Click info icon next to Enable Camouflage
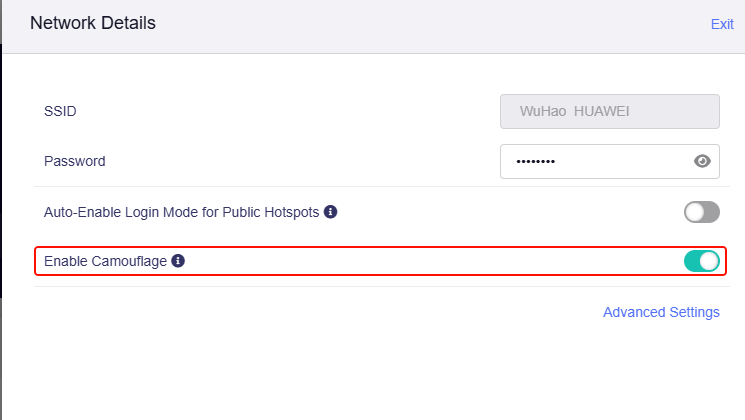The image size is (745, 420). point(178,261)
